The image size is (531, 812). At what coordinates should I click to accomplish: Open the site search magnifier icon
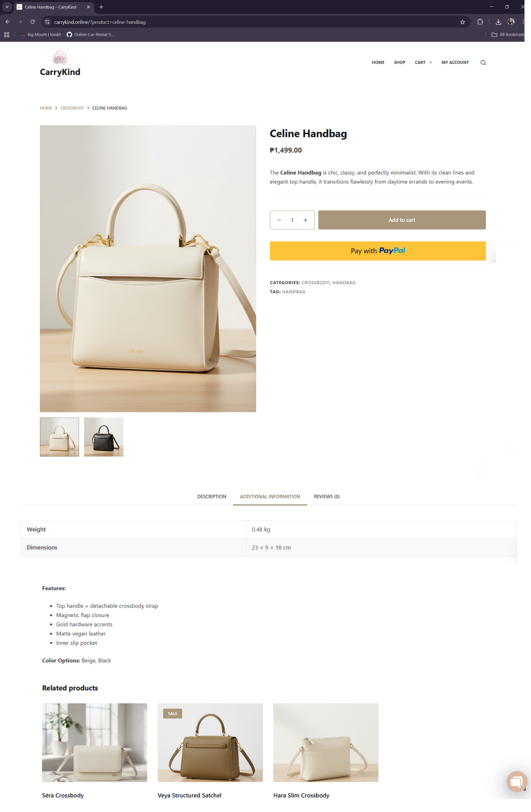pos(483,63)
